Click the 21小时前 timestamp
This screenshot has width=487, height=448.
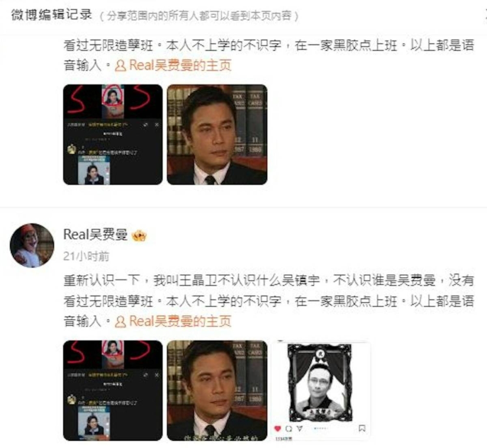(x=86, y=257)
